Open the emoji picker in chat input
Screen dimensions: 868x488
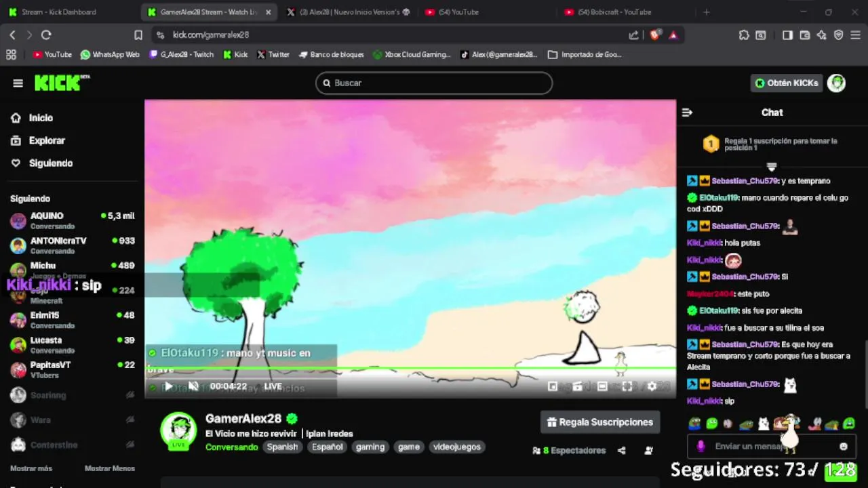tap(844, 446)
